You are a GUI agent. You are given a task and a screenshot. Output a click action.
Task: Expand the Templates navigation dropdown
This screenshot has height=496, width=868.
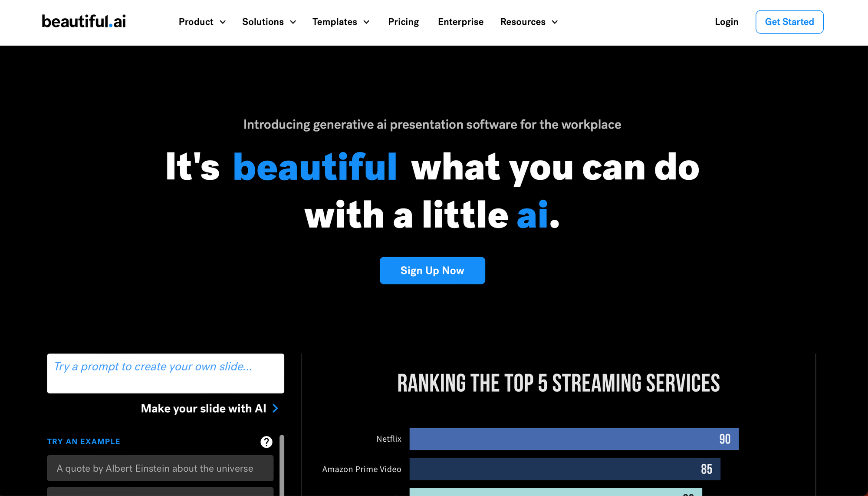coord(341,22)
